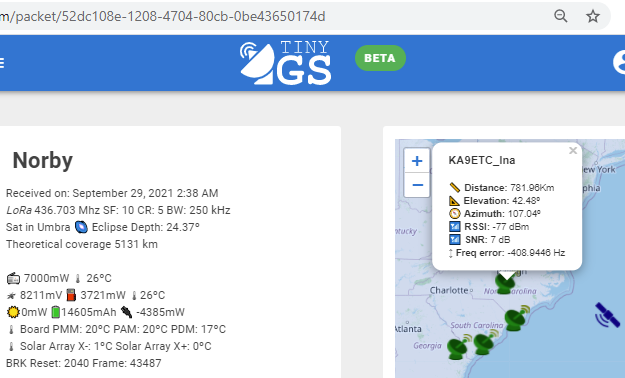The image size is (625, 378).
Task: Click the thermometer icon beside Solar Array X-
Action: [11, 346]
